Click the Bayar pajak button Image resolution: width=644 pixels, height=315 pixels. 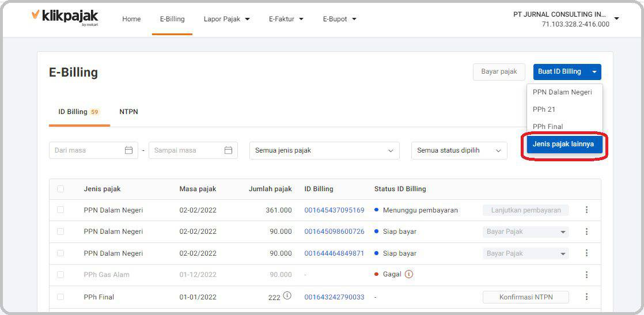coord(499,72)
